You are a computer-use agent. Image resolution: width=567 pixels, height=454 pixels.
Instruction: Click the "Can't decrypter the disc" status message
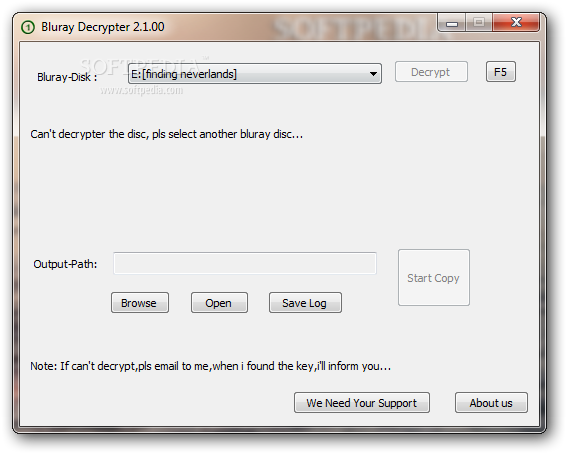166,134
